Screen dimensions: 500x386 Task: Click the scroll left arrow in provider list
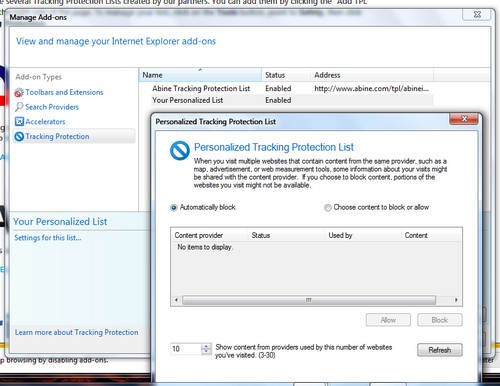176,300
